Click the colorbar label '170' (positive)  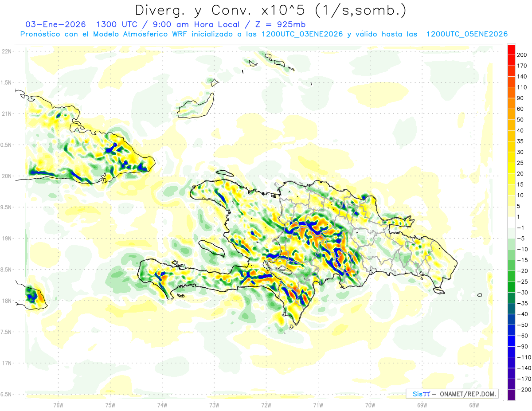[522, 66]
